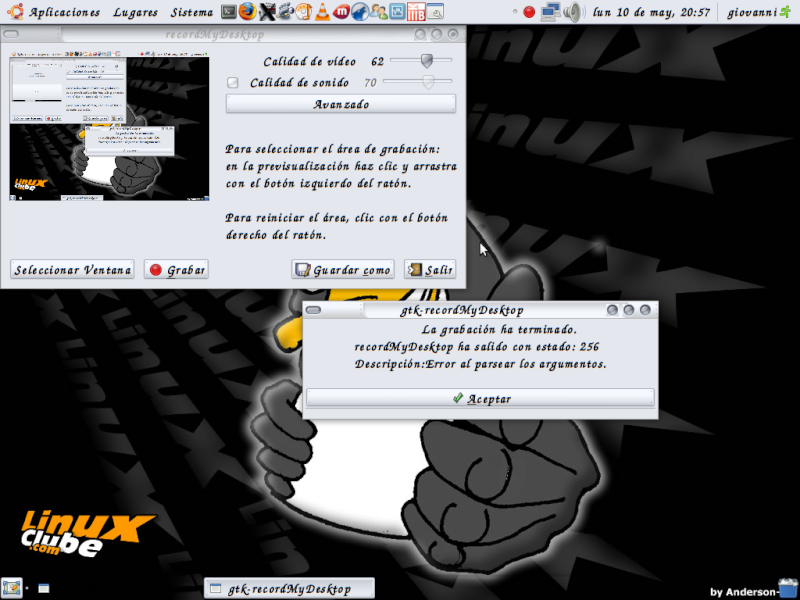Open the volume speaker tray icon
800x600 pixels.
click(x=574, y=12)
